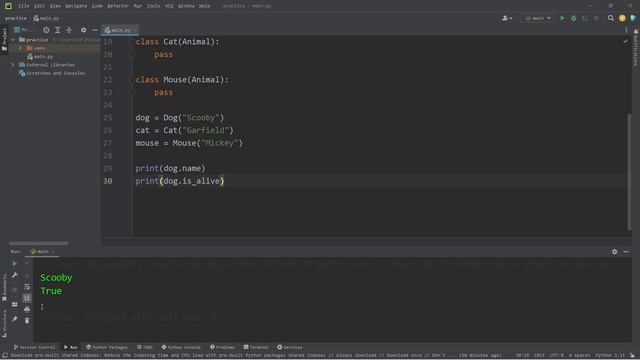Screen dimensions: 640x360
Task: Open the Navigate menu
Action: [76, 6]
